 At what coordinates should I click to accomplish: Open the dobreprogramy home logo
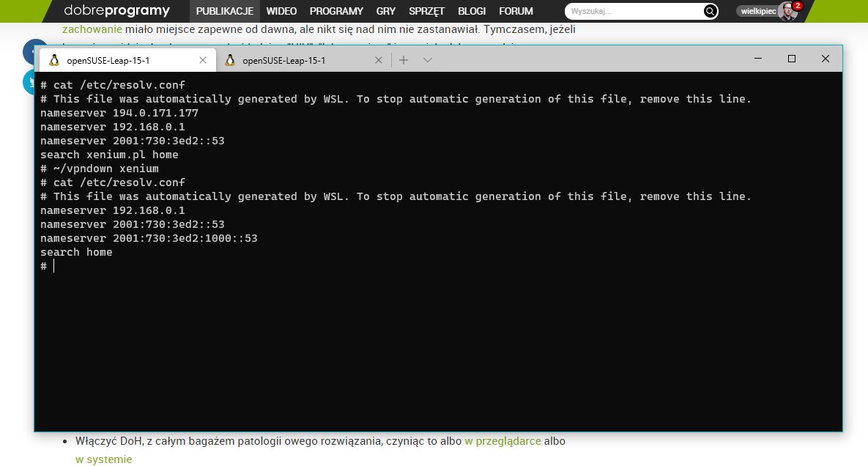[116, 10]
